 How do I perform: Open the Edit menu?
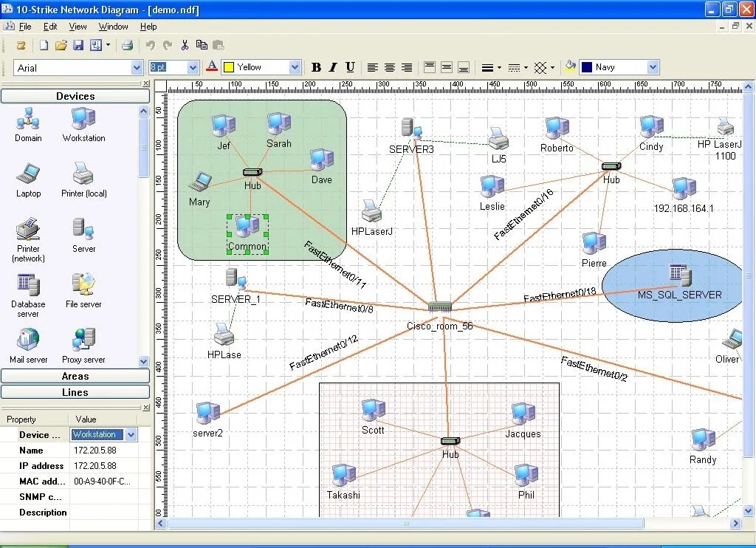coord(50,27)
